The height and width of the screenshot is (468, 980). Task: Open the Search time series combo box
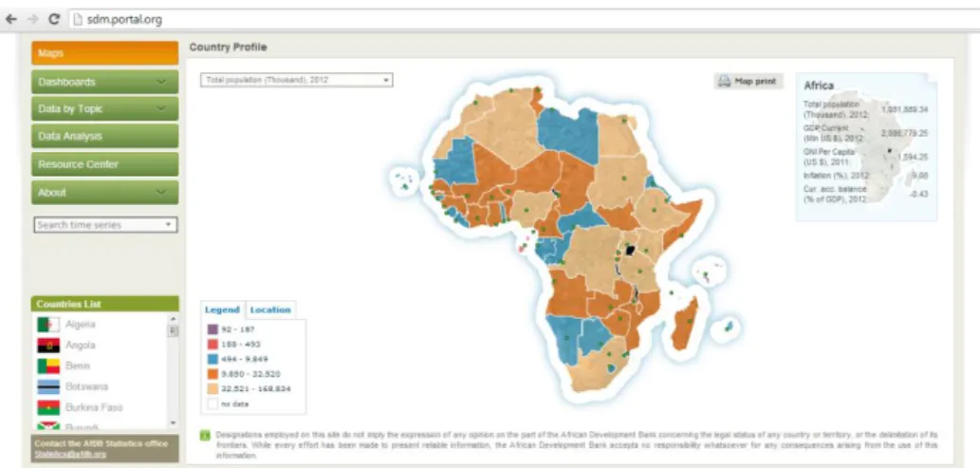click(105, 225)
